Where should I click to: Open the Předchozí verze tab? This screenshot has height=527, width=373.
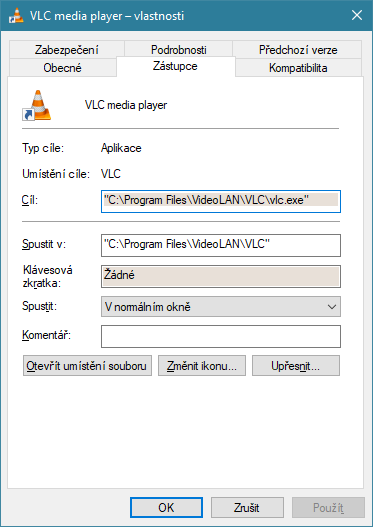(x=297, y=49)
